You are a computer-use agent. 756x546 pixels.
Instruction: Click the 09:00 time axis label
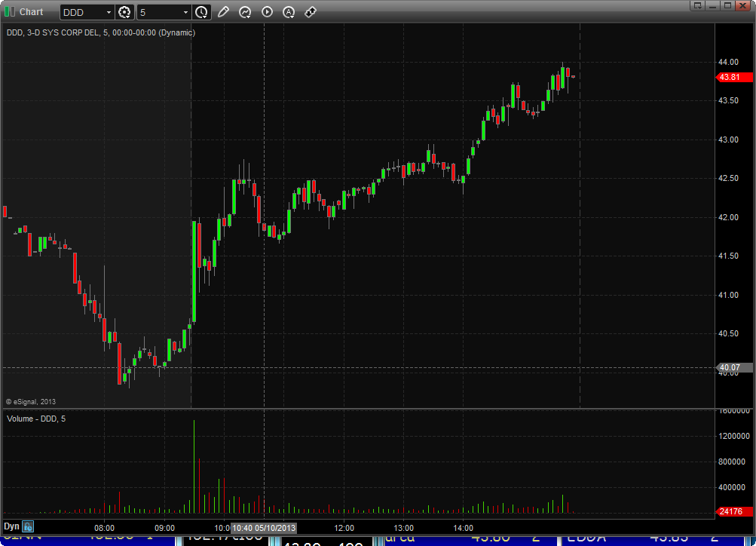[164, 528]
